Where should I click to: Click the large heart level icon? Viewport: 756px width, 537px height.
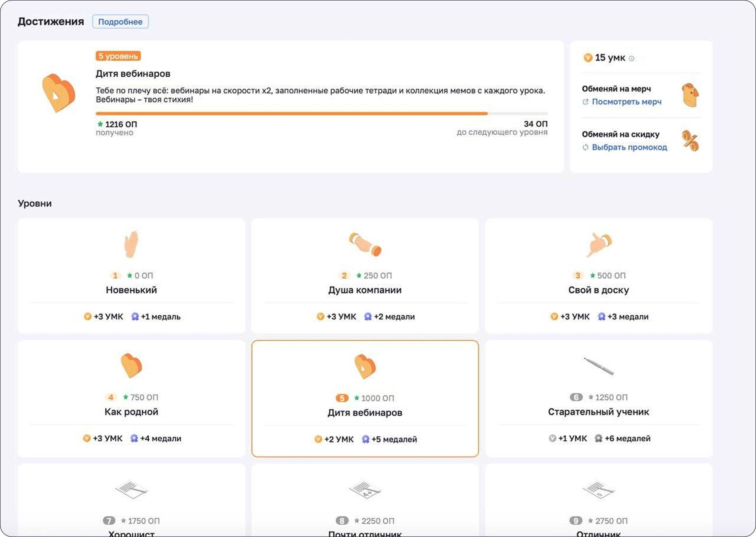click(58, 93)
